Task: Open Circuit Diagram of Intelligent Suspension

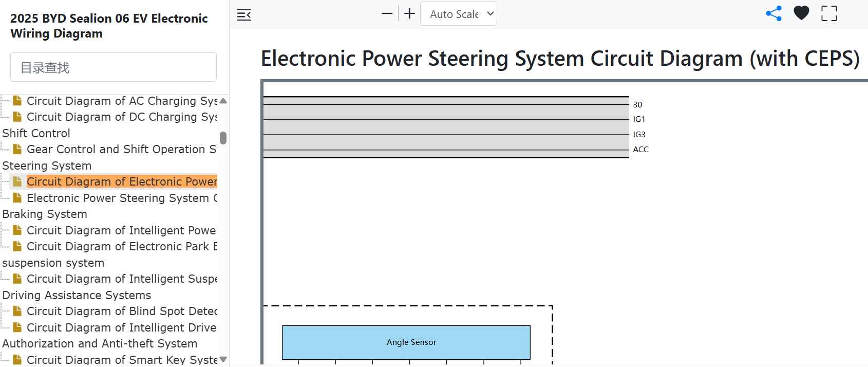Action: (x=122, y=279)
